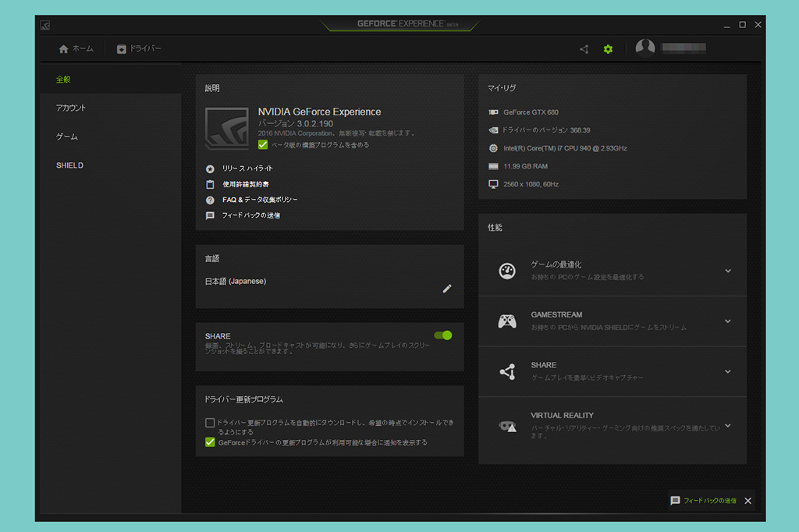This screenshot has height=532, width=799.
Task: Select アカウント in the left sidebar
Action: pos(71,107)
